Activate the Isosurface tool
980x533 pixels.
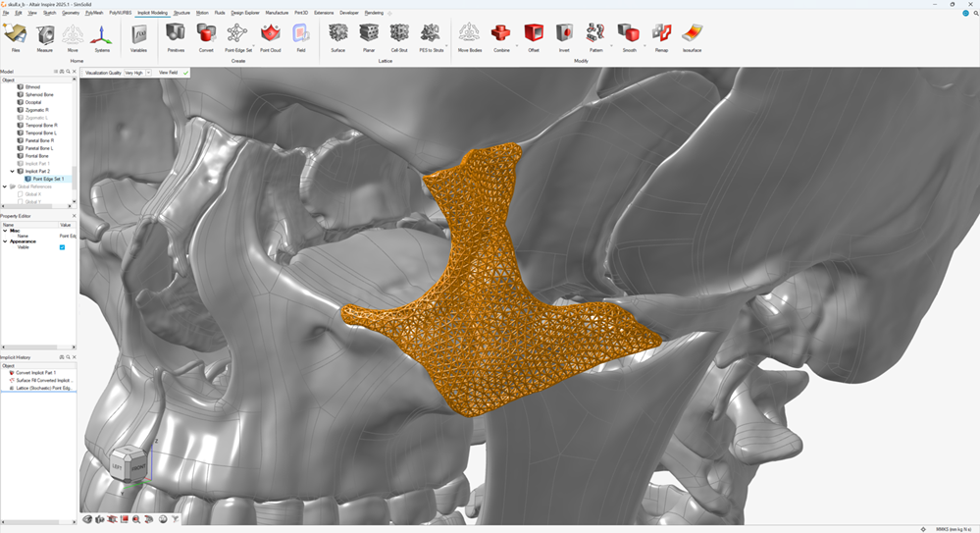point(692,35)
